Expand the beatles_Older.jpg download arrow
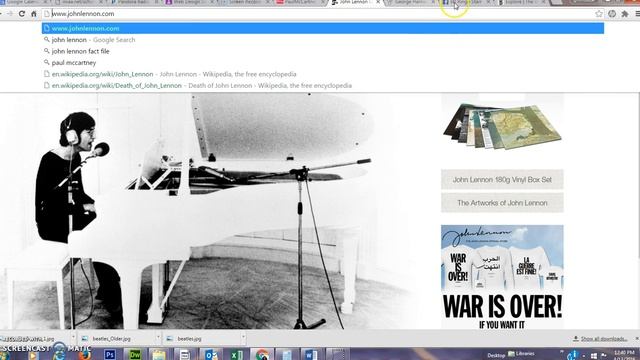 [x=158, y=338]
